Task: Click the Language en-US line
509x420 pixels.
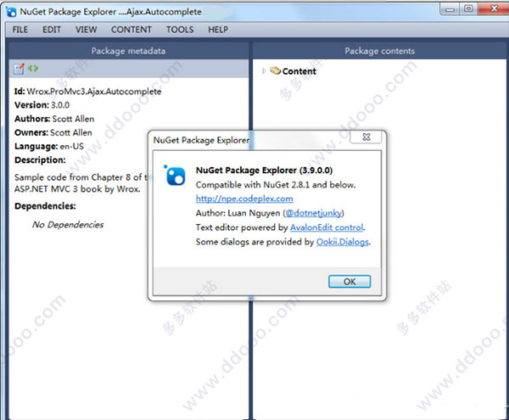Action: (x=49, y=147)
